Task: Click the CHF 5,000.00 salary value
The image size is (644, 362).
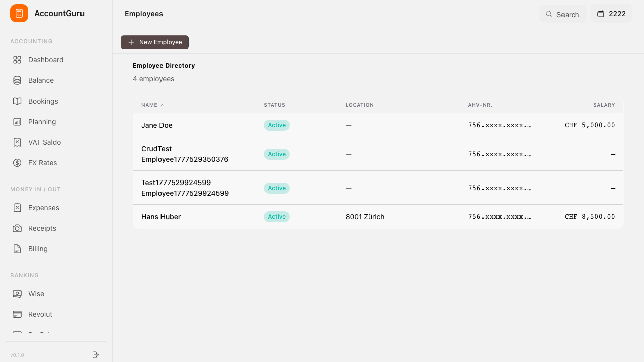Action: (x=590, y=125)
